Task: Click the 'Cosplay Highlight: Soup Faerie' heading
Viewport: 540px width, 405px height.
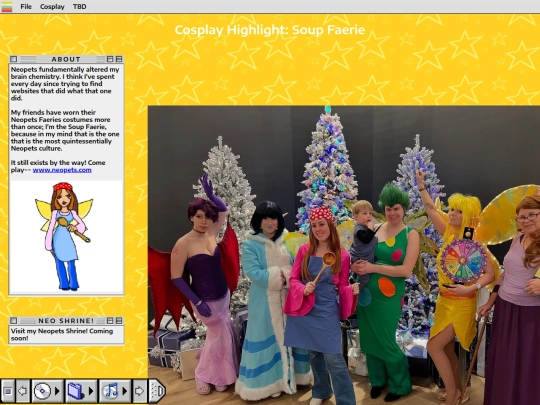Action: 270,30
